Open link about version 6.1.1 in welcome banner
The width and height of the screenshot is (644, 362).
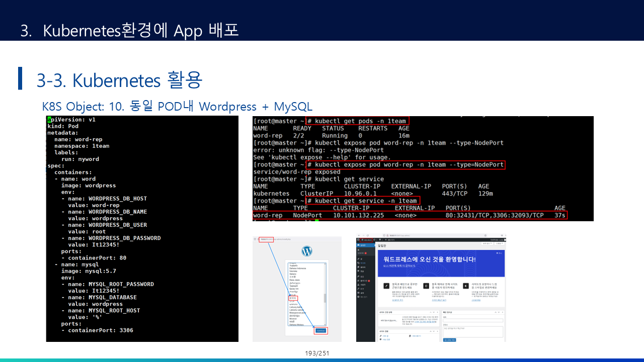click(399, 266)
